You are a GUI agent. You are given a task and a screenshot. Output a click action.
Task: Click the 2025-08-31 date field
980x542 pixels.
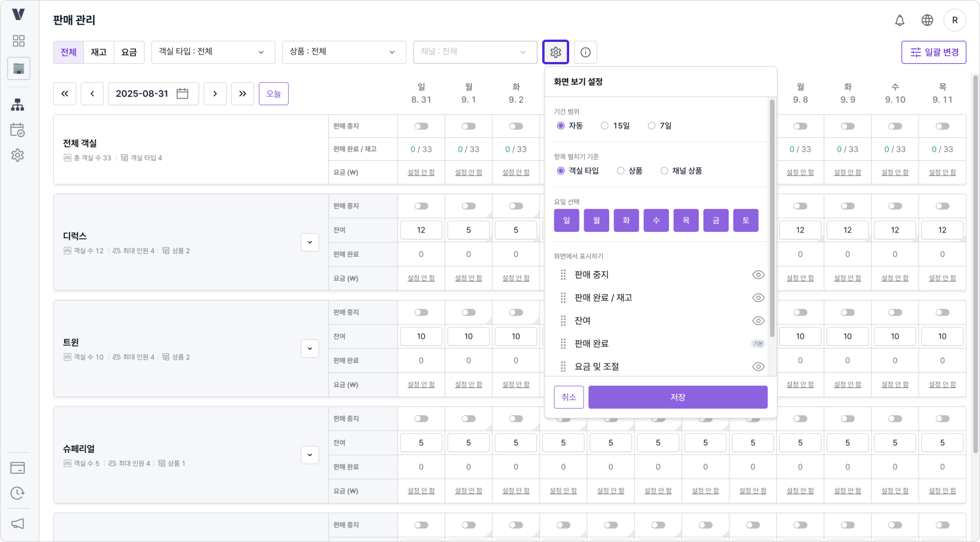pyautogui.click(x=154, y=94)
